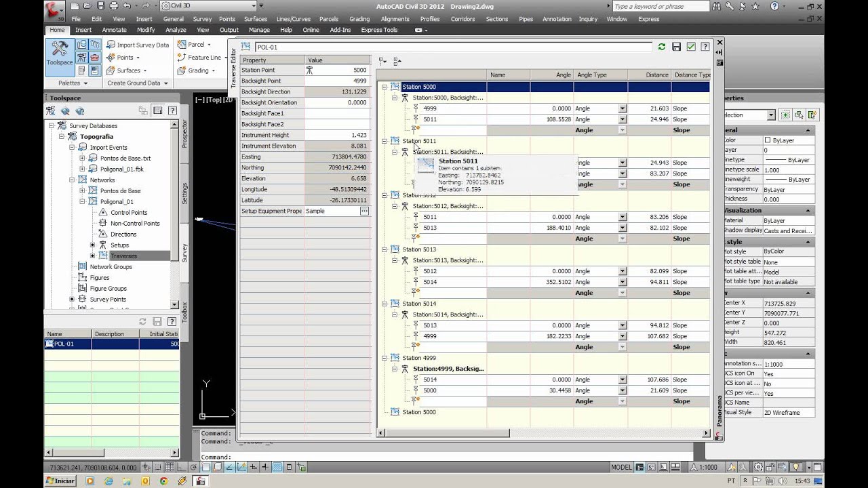
Task: Click the Toolspace help question icon
Action: [172, 110]
